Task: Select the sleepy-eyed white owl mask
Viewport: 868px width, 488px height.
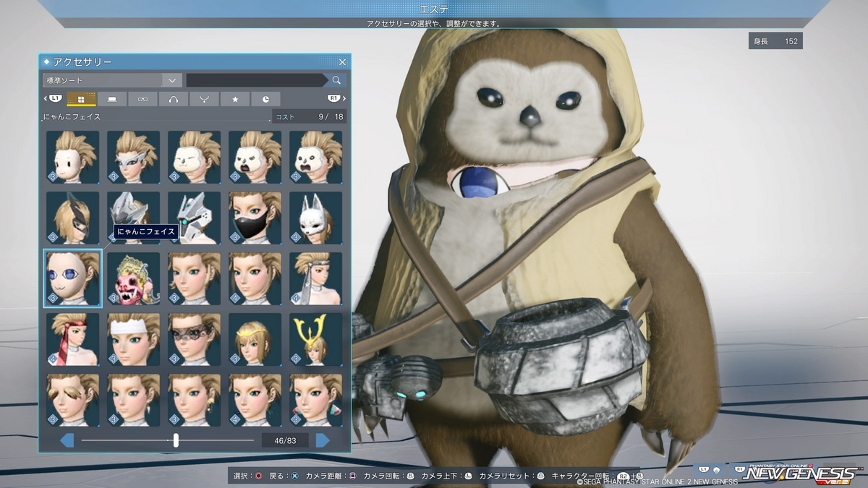Action: [x=195, y=157]
